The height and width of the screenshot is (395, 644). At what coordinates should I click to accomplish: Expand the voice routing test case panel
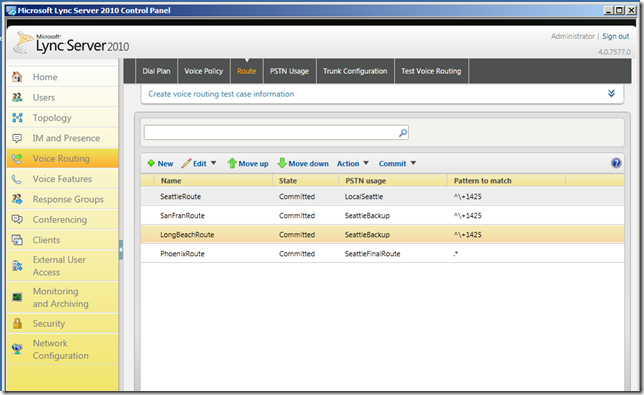(x=611, y=93)
